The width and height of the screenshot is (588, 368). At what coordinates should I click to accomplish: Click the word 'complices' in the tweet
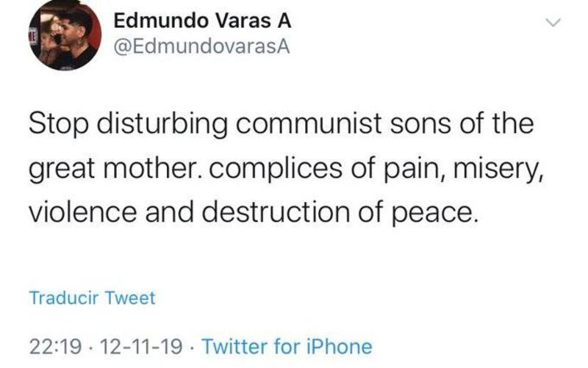coord(276,170)
